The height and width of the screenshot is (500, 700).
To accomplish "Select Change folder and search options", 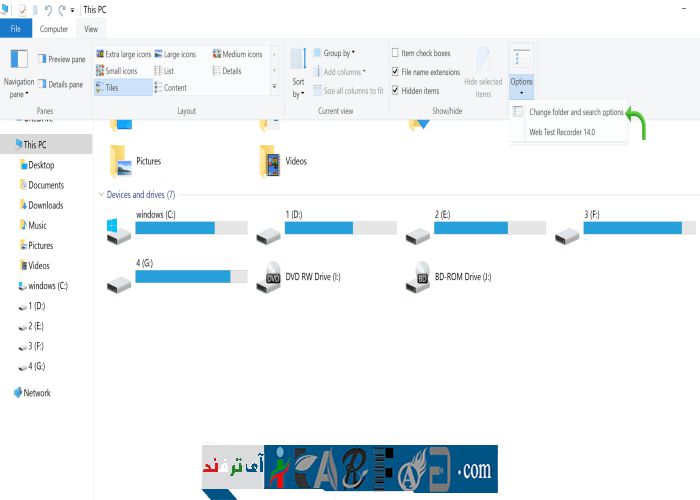I will (575, 111).
